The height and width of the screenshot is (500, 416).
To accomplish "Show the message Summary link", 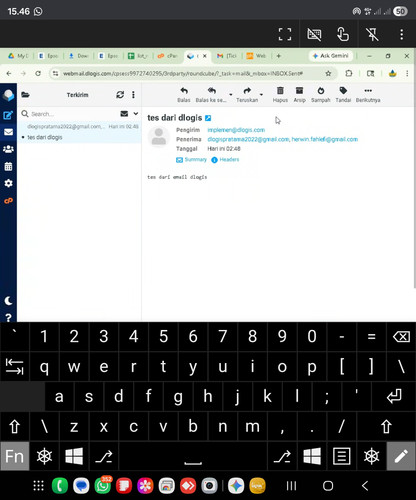I will click(191, 160).
